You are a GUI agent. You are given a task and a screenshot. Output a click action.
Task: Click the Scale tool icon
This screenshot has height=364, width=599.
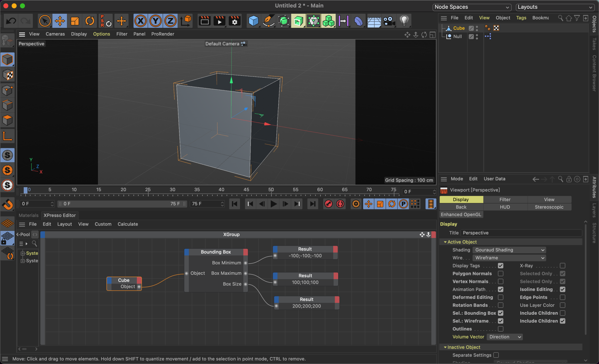click(x=75, y=21)
